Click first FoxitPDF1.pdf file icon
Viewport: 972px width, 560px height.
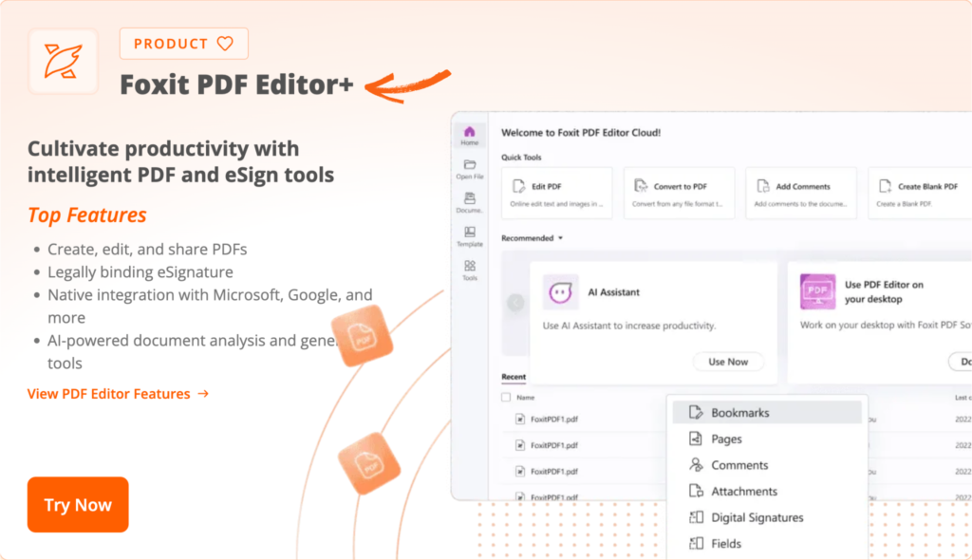[x=520, y=420]
